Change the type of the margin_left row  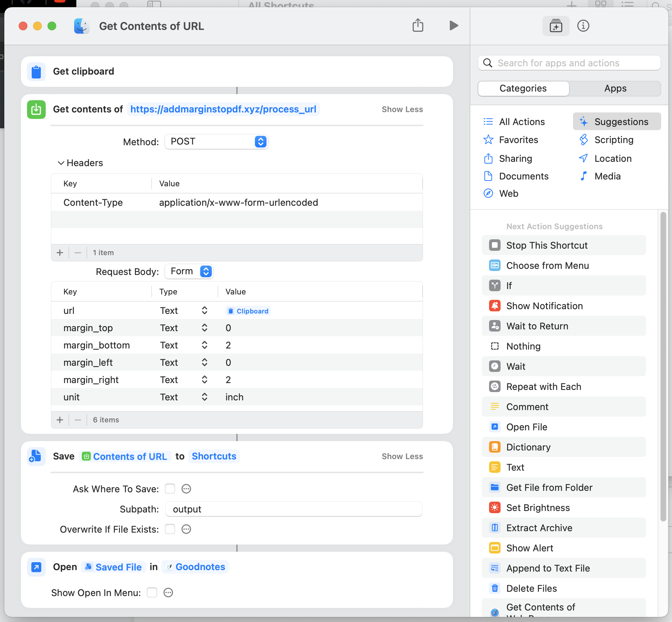pyautogui.click(x=204, y=362)
